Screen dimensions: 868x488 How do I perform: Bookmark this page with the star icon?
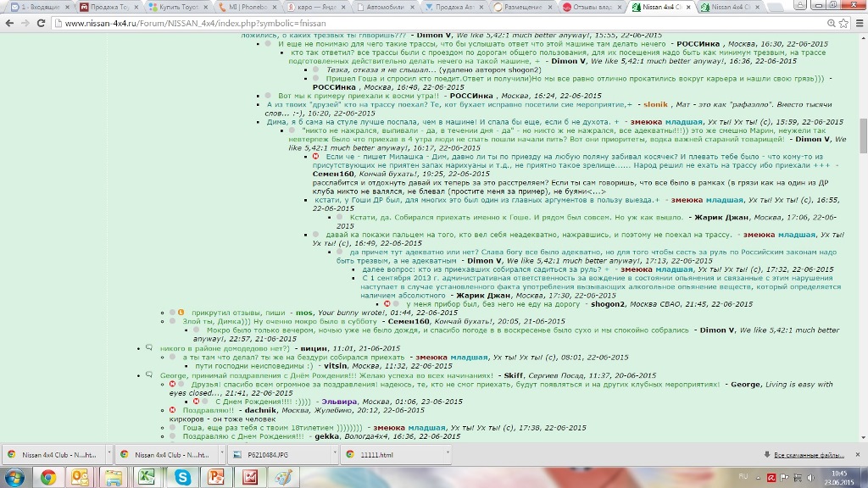point(843,23)
